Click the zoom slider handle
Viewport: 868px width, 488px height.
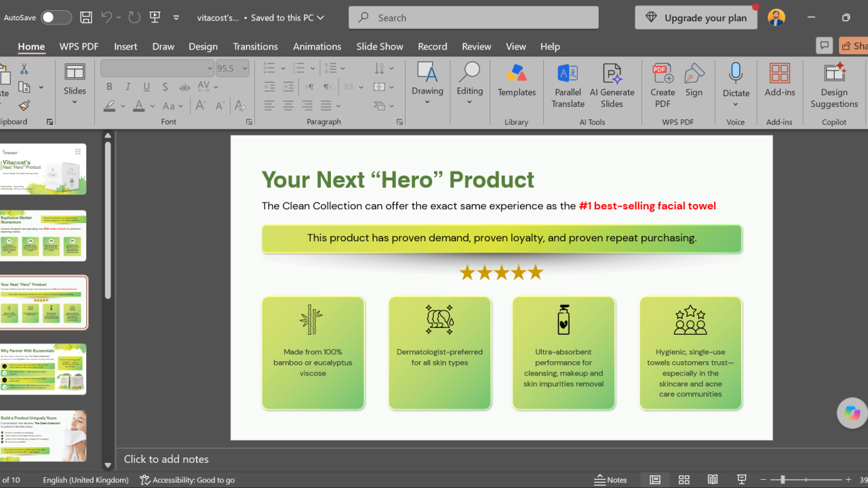pyautogui.click(x=782, y=480)
